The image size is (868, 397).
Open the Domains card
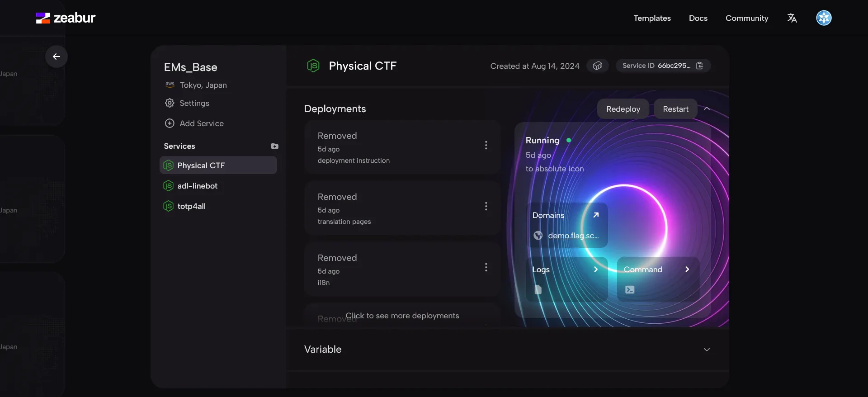(x=567, y=225)
